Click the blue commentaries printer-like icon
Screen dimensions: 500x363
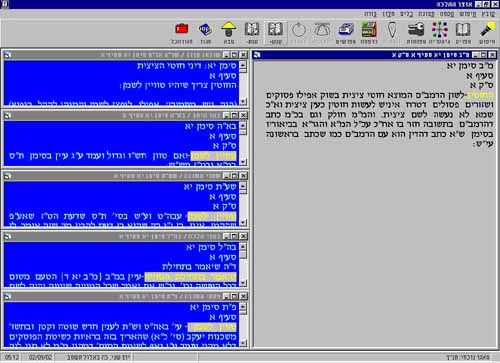coord(346,30)
